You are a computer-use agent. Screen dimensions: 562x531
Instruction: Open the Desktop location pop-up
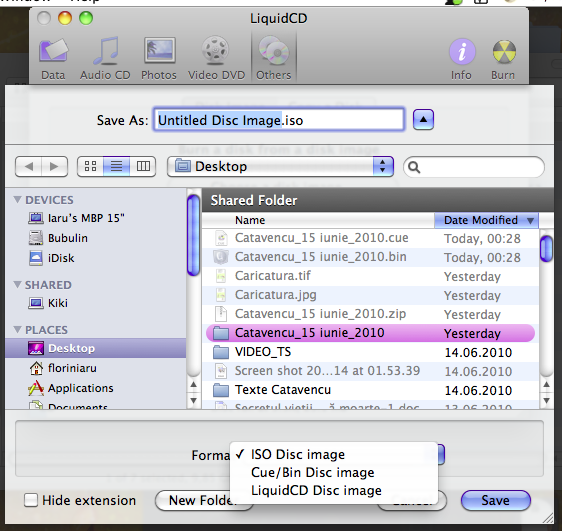[280, 167]
